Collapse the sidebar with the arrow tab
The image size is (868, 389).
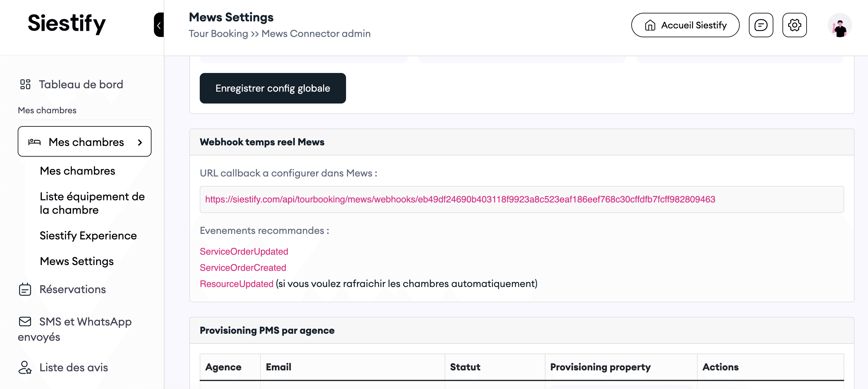click(159, 25)
